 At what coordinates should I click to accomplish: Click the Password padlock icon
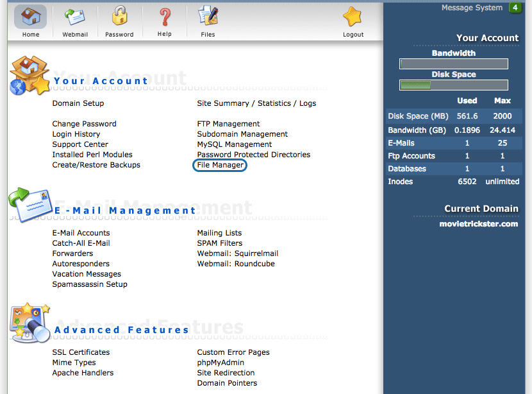click(119, 16)
